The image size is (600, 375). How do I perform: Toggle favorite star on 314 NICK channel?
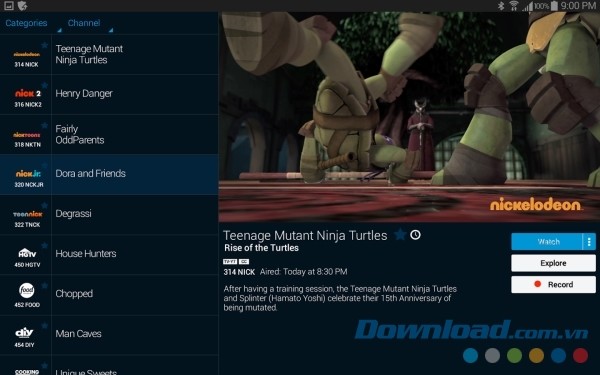click(x=45, y=45)
